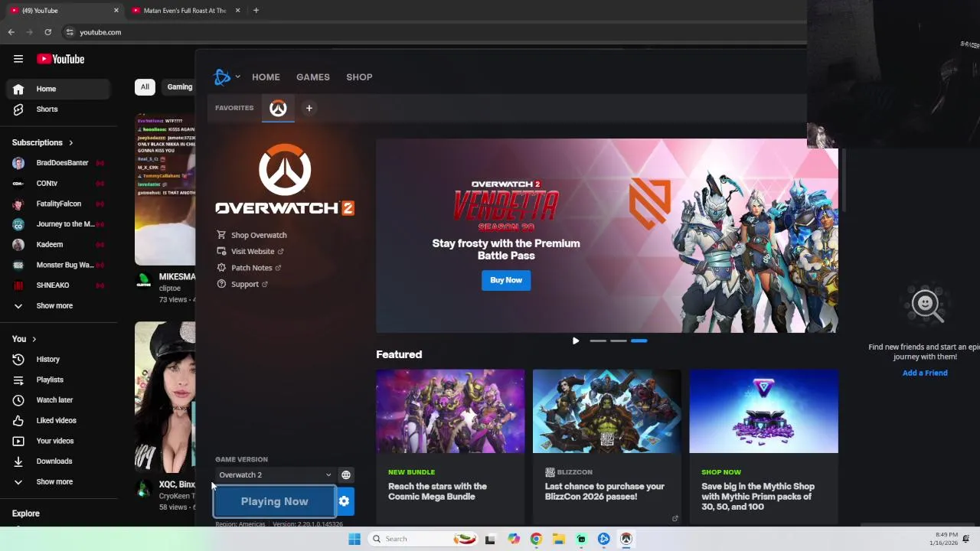This screenshot has height=551, width=980.
Task: Open Battle.net from the taskbar
Action: [604, 539]
